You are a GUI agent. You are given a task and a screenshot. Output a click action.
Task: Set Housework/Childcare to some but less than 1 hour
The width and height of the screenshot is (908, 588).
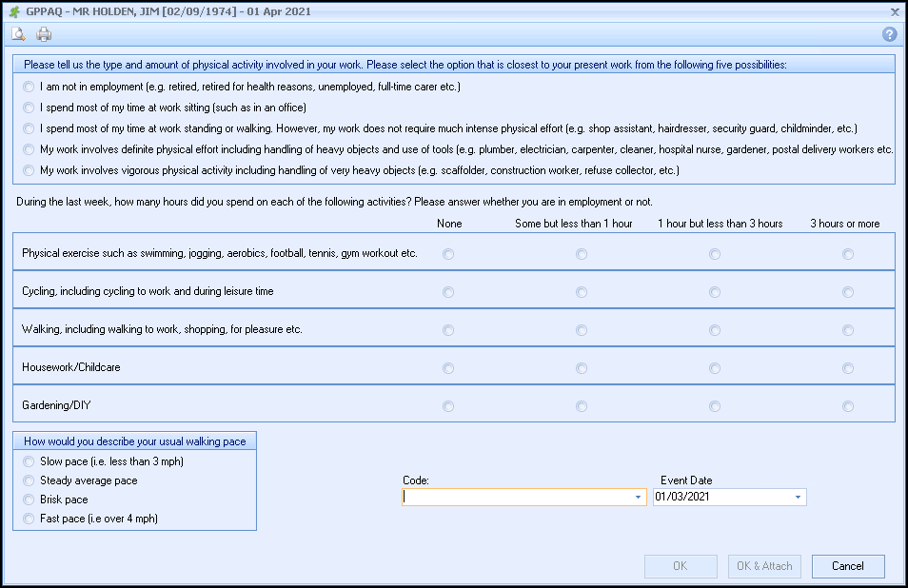click(581, 368)
